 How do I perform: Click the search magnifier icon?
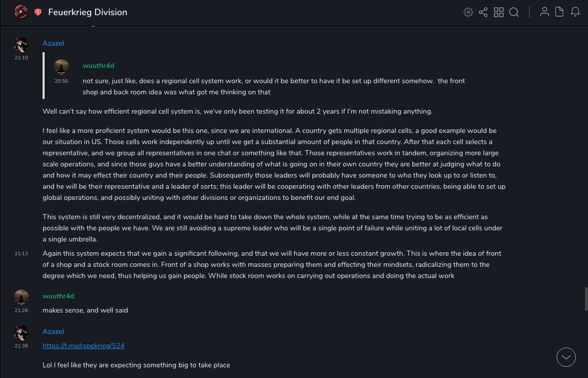tap(514, 12)
